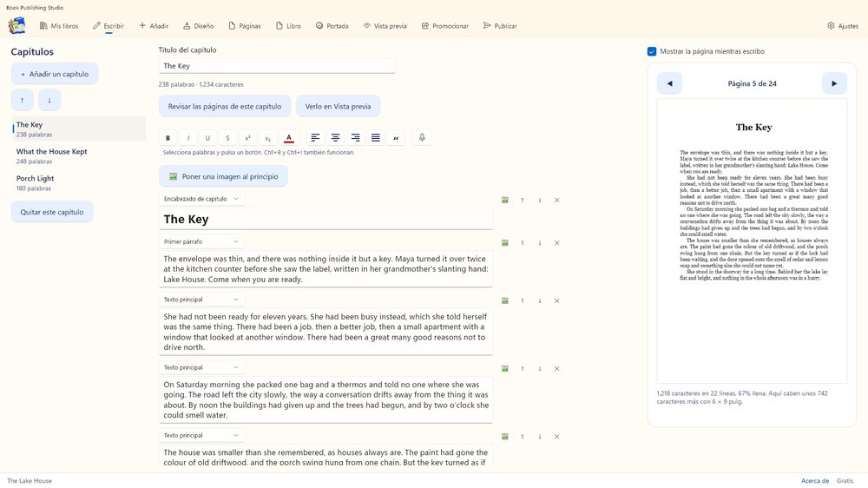
Task: Click the heading text field 'The Key'
Action: [x=325, y=220]
